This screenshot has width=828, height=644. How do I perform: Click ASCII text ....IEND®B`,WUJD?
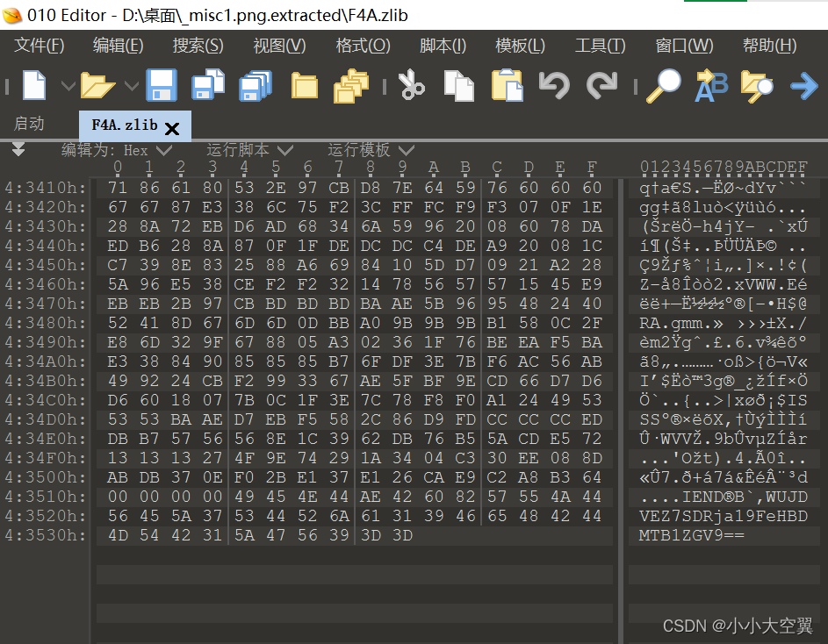723,497
